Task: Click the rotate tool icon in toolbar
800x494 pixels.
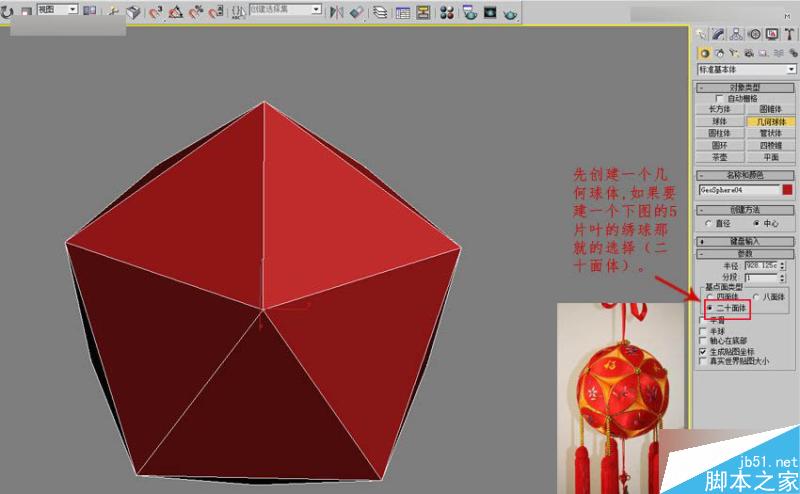Action: [7, 11]
